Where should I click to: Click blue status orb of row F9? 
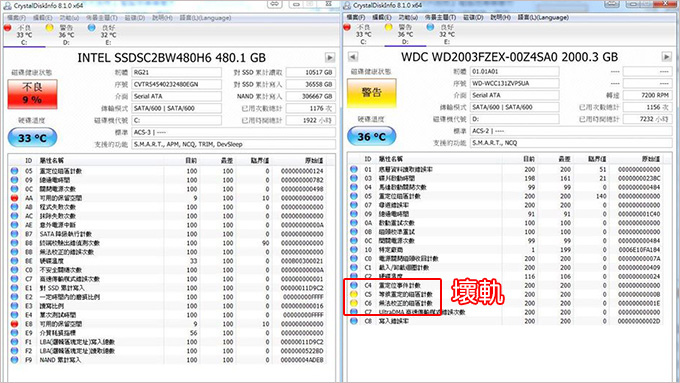(x=14, y=360)
